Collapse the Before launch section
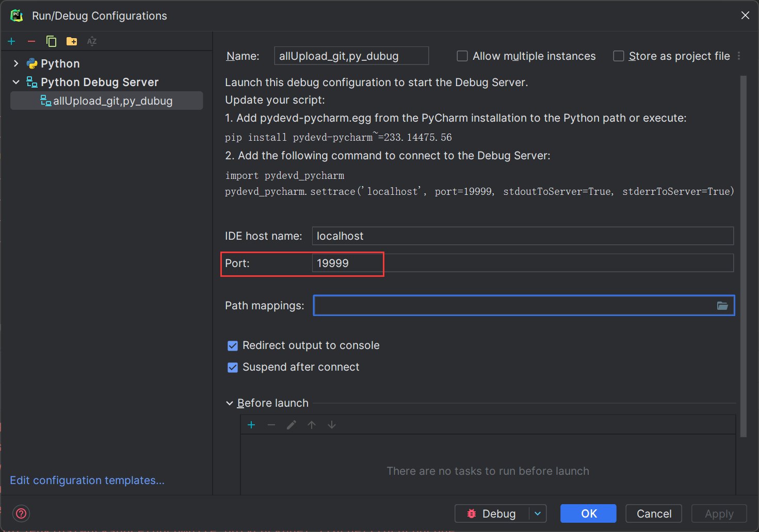The width and height of the screenshot is (759, 532). coord(230,403)
